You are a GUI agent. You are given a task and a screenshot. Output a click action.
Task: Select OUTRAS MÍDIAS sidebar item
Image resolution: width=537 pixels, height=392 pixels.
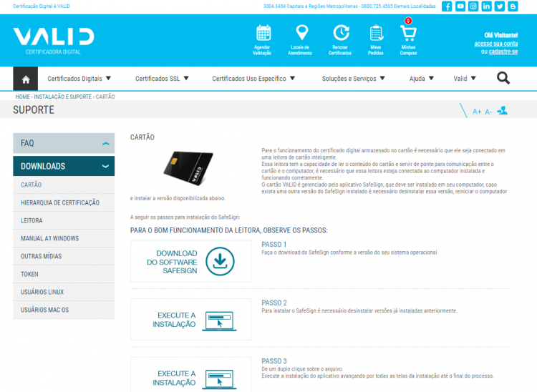pos(64,256)
